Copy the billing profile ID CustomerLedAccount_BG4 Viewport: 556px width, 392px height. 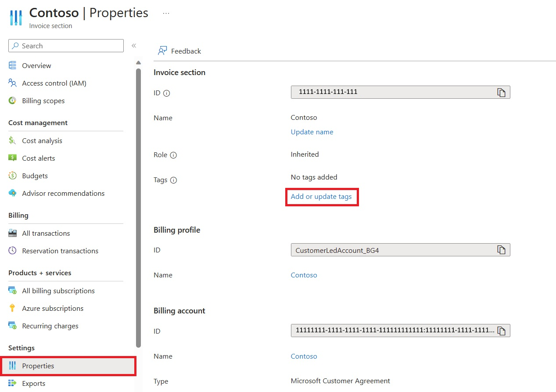pos(501,250)
